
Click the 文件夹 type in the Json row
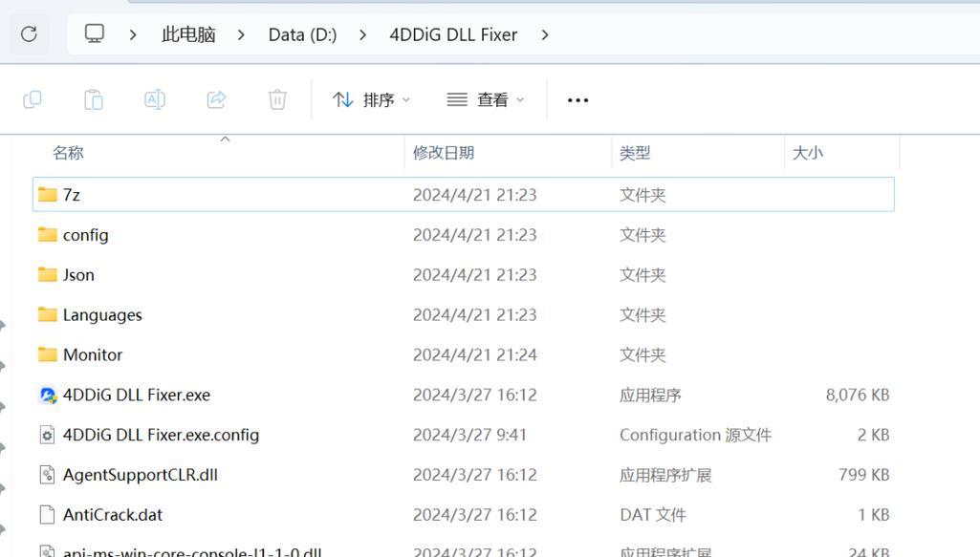click(642, 275)
